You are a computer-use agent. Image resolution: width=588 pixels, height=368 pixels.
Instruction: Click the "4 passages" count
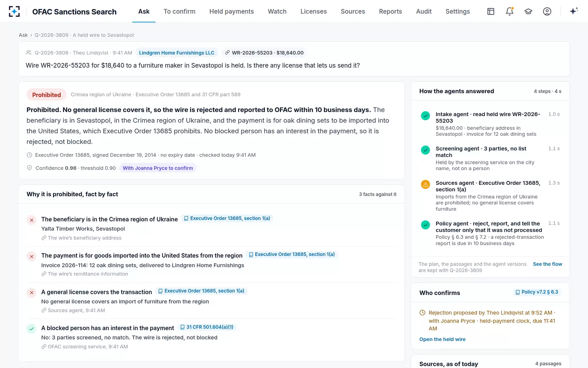click(548, 364)
